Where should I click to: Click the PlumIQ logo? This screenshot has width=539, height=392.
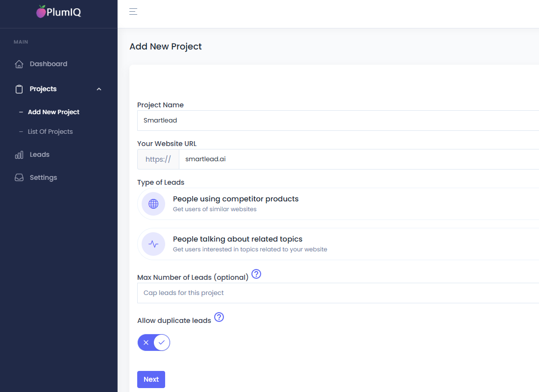pyautogui.click(x=59, y=12)
